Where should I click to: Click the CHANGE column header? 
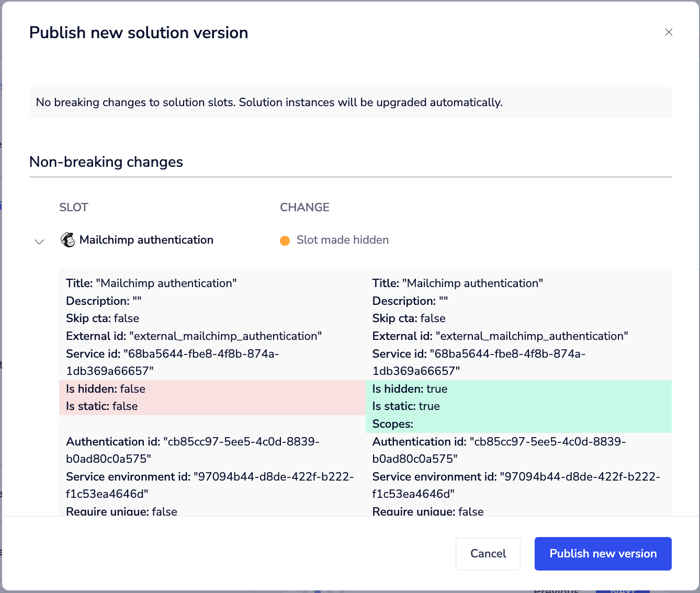pyautogui.click(x=304, y=207)
